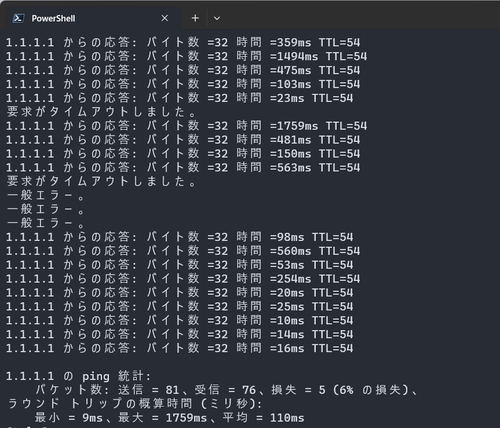The width and height of the screenshot is (500, 428).
Task: Click the reply line showing 時間 =359ms
Action: (x=183, y=42)
